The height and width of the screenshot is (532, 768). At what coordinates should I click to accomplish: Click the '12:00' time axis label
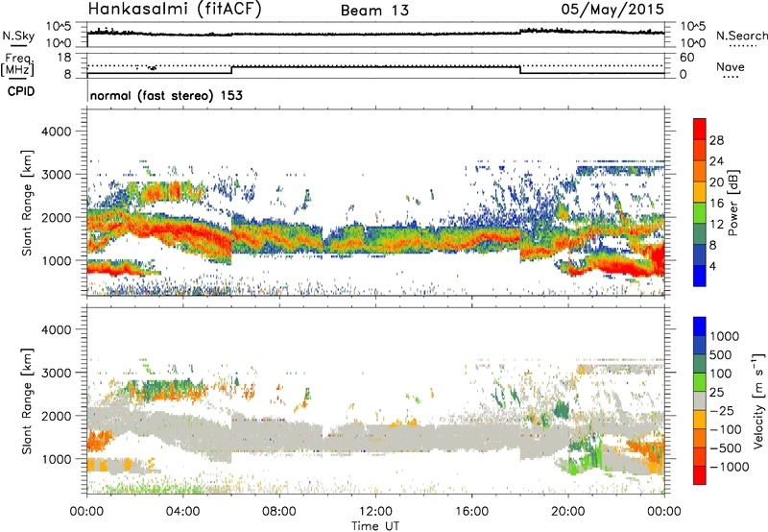tap(375, 512)
